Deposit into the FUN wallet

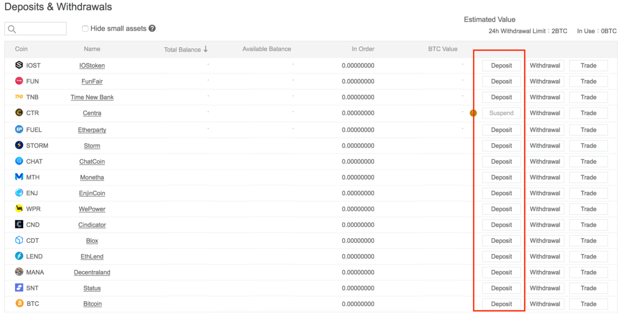[502, 82]
